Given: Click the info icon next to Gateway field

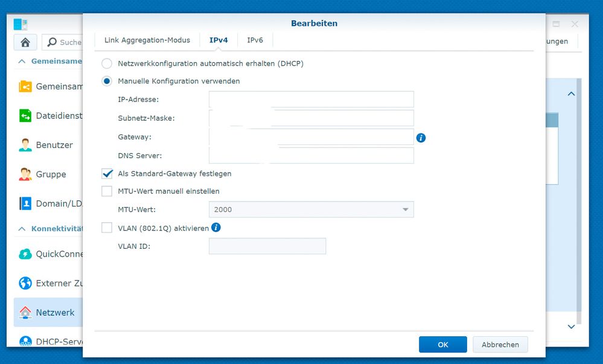Looking at the screenshot, I should pos(421,138).
